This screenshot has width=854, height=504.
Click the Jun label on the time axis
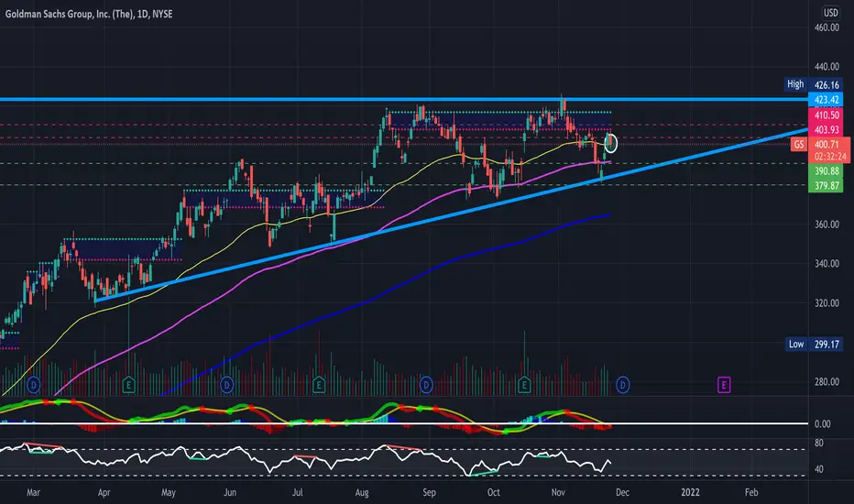(x=230, y=492)
